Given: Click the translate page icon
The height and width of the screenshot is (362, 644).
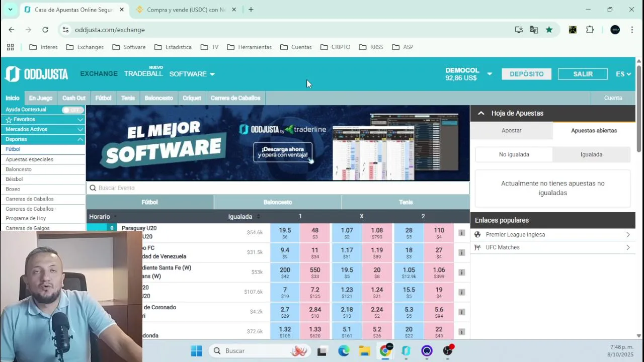Looking at the screenshot, I should 534,30.
